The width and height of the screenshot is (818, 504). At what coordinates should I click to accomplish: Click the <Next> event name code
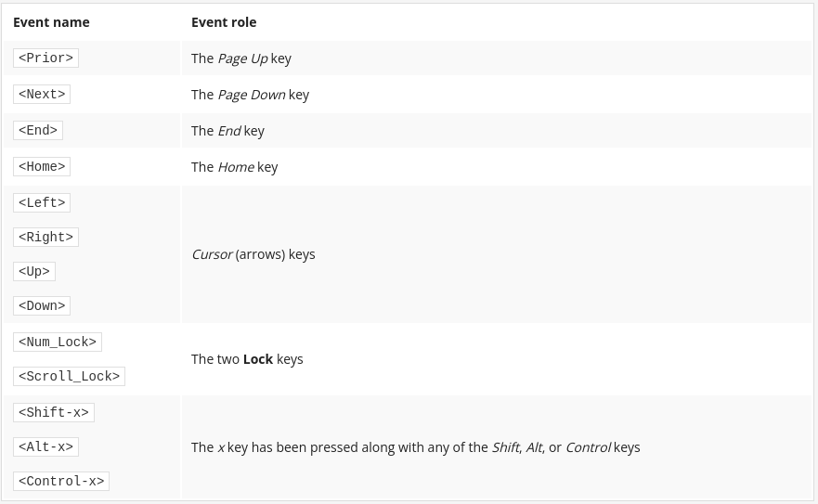coord(42,95)
